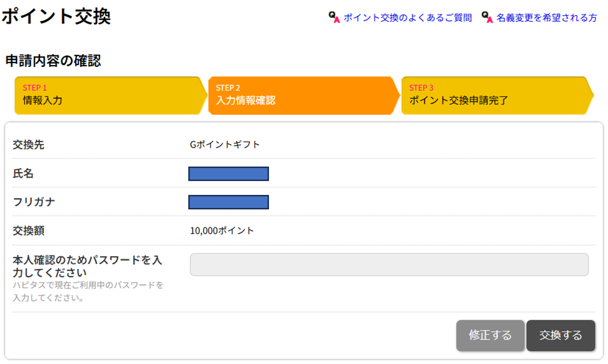Click the Gポイントギフト exchange destination text
Screen dimensions: 608x364
[x=224, y=145]
